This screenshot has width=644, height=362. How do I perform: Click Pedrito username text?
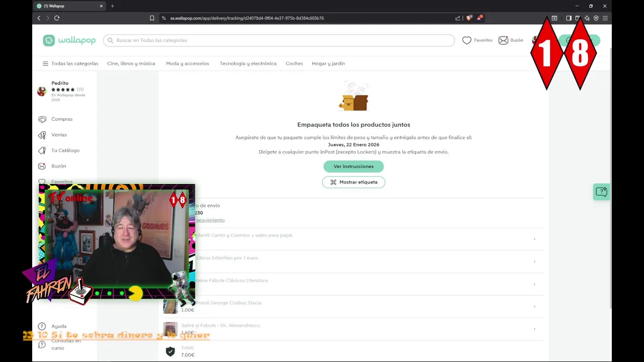(60, 83)
